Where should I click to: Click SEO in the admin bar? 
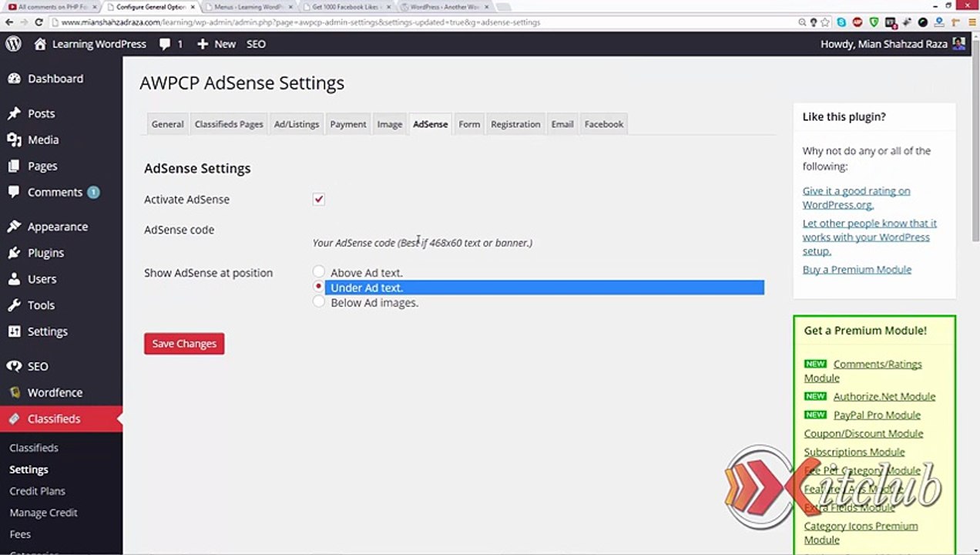pyautogui.click(x=256, y=44)
